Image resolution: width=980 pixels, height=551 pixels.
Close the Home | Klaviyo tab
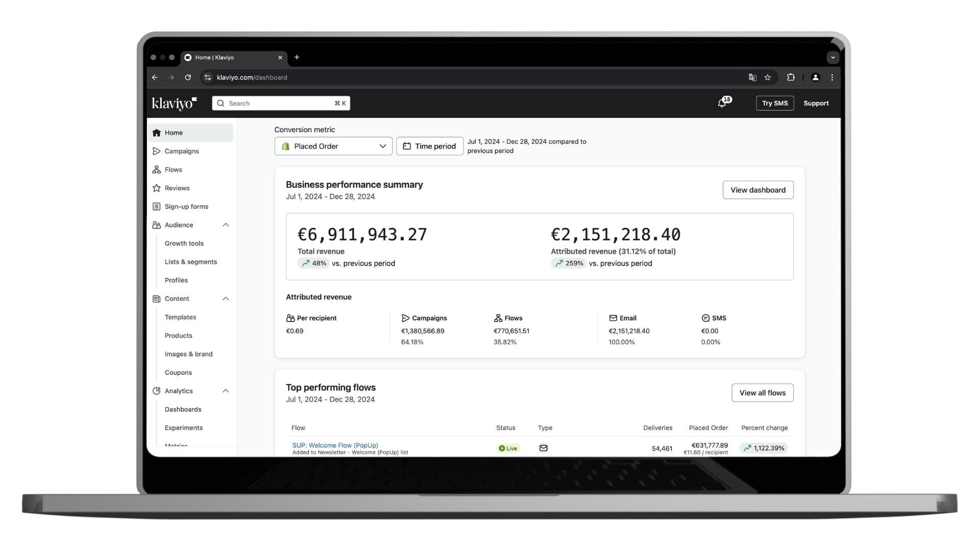(280, 58)
